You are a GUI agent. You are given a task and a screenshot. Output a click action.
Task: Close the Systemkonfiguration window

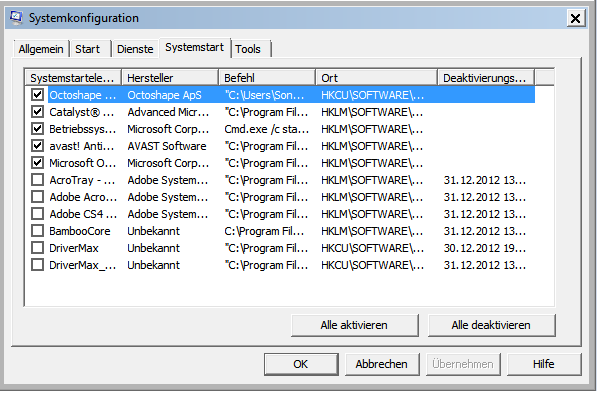point(575,18)
